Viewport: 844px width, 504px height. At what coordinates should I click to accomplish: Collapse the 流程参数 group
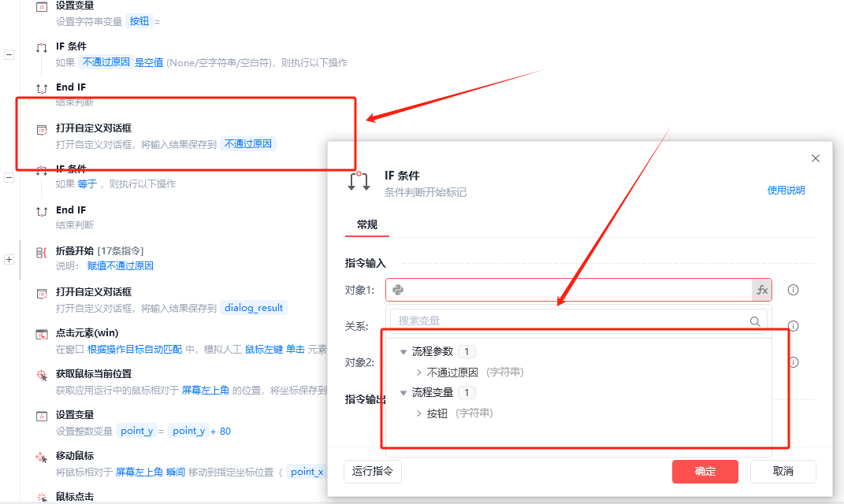(x=403, y=352)
